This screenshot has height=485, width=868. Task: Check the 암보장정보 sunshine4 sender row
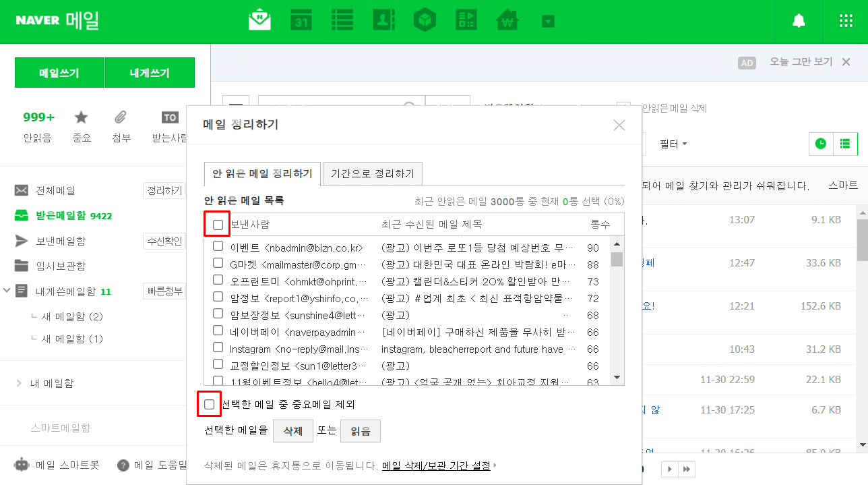click(218, 314)
